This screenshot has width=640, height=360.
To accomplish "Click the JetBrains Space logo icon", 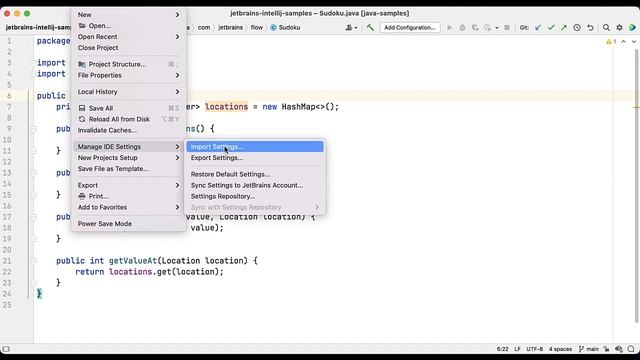I will (x=632, y=27).
